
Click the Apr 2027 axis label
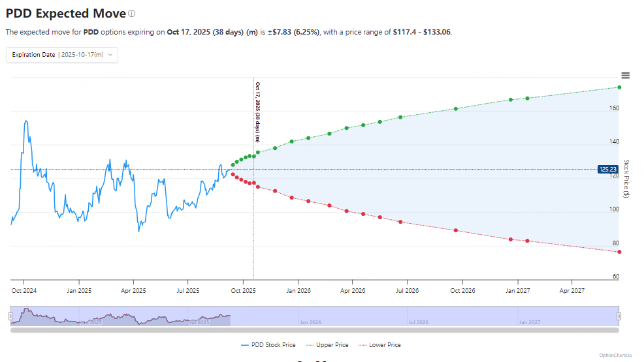click(572, 291)
